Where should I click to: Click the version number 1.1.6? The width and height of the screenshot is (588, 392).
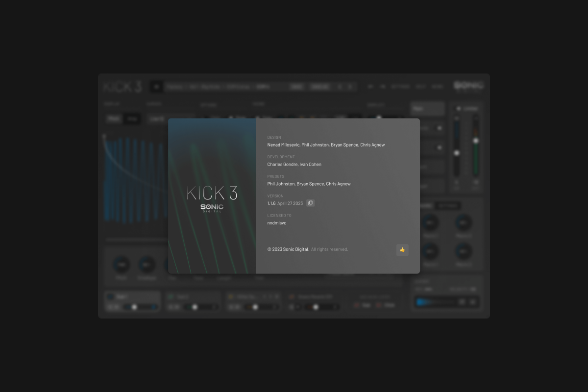(x=271, y=203)
